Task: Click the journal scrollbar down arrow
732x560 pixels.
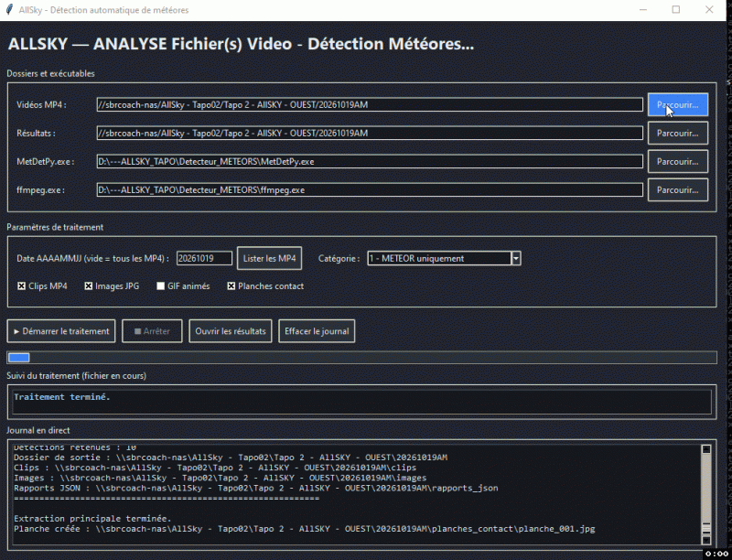Action: click(x=706, y=540)
